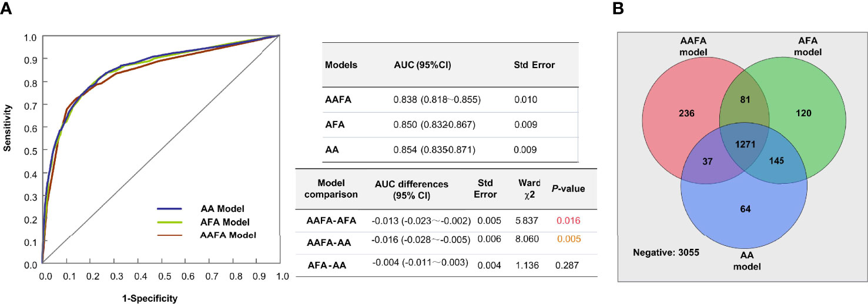Screen dimensions: 868x304
Task: Click the Sensitivity axis label
Action: 8,127
